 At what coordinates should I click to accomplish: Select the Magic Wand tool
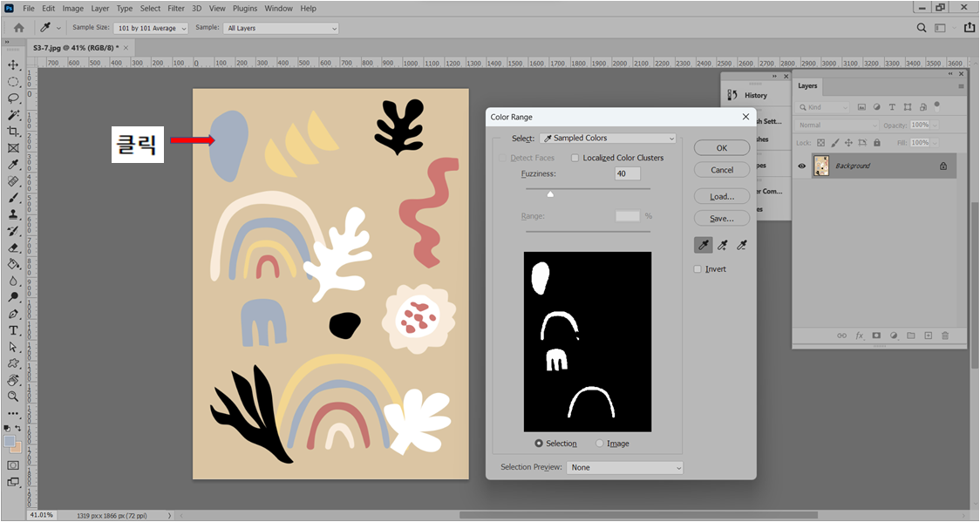(x=13, y=115)
